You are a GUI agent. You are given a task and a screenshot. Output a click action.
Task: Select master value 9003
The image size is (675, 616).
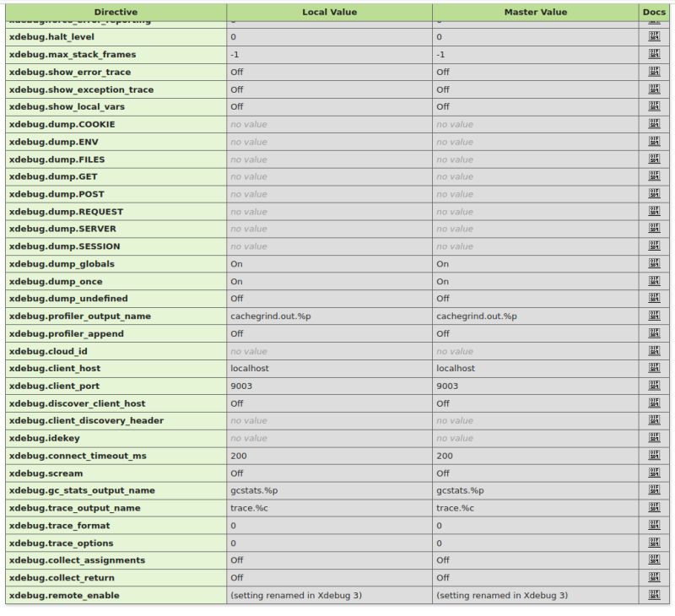tap(447, 386)
